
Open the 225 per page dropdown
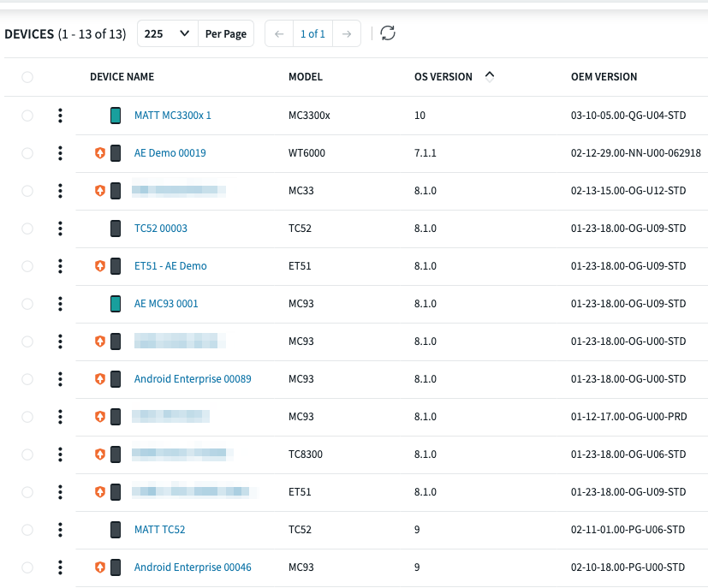click(167, 34)
